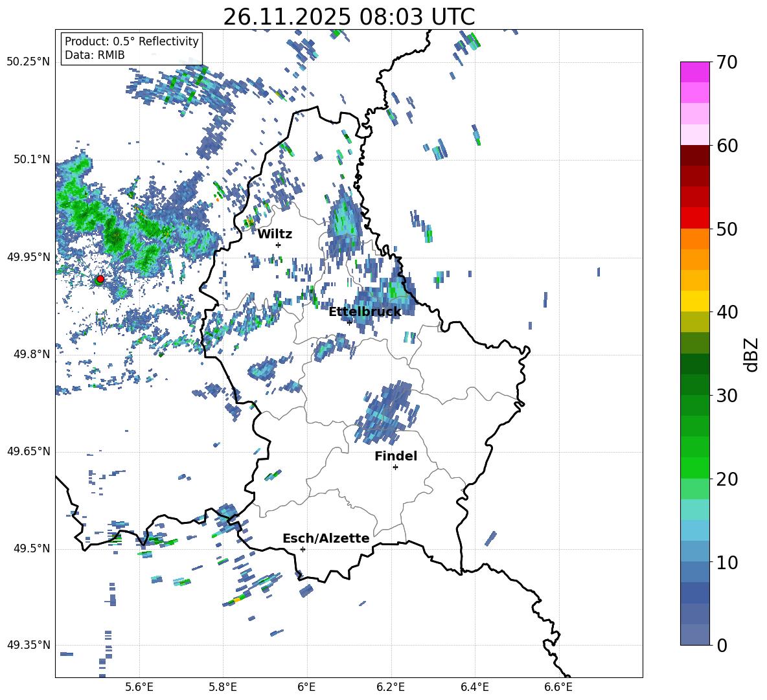Click the 49.8°N latitude label

coord(32,354)
